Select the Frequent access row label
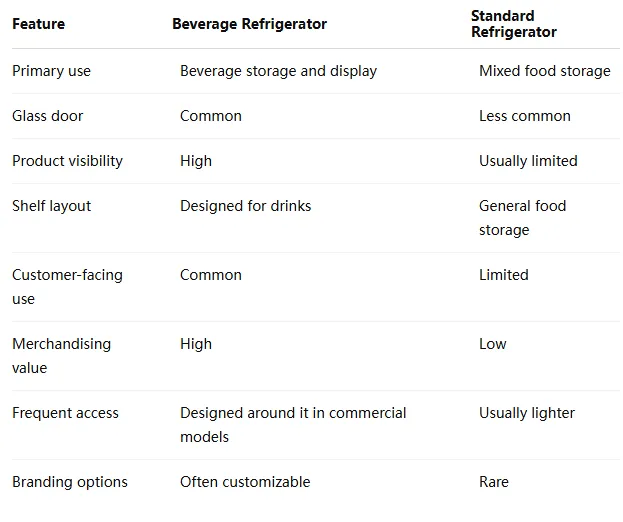The image size is (623, 522). coord(66,413)
